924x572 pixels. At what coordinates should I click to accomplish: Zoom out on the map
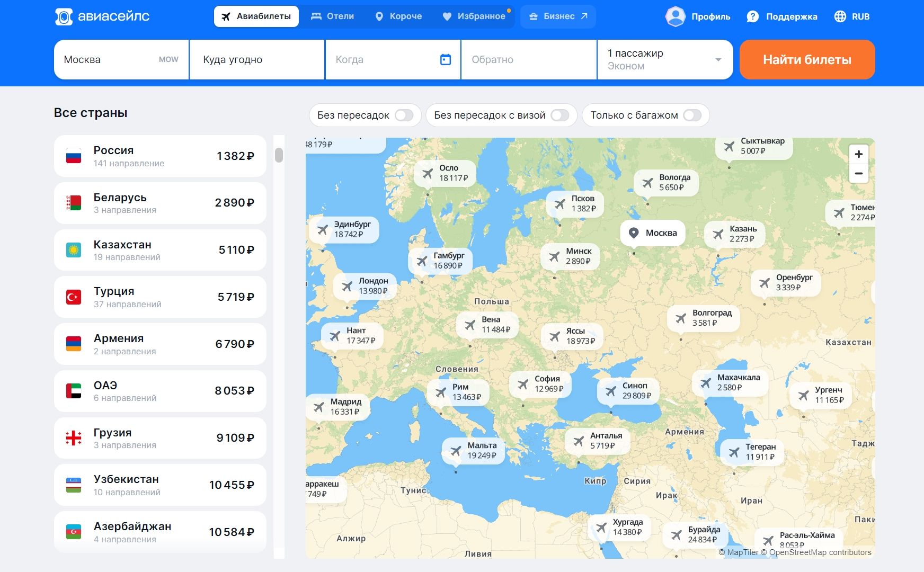(859, 173)
